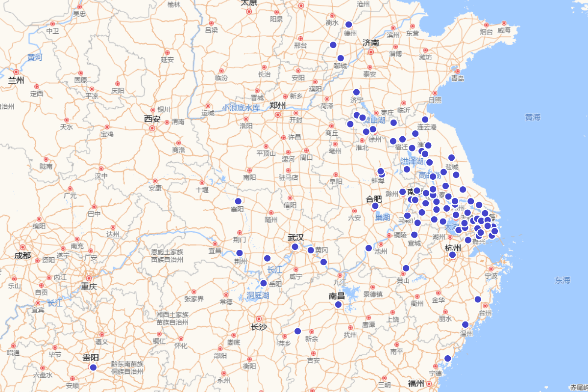Click the blue marker between Pingxiang and Xinyu
The height and width of the screenshot is (392, 588).
297,331
